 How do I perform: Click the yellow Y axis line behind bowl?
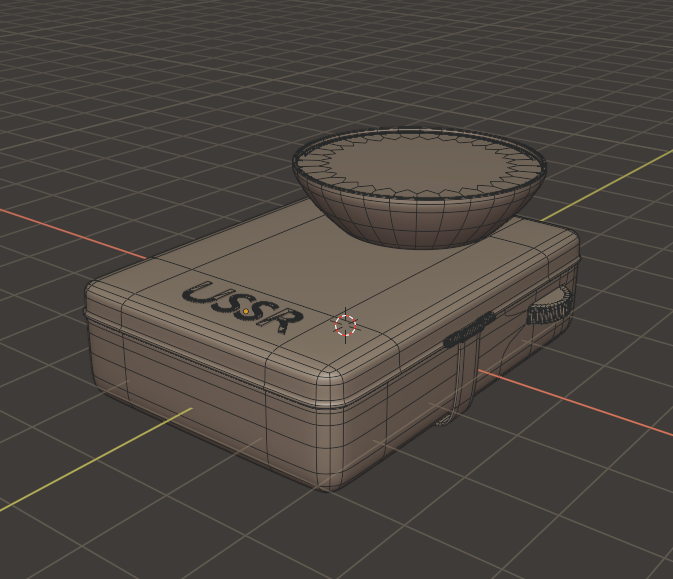[600, 187]
